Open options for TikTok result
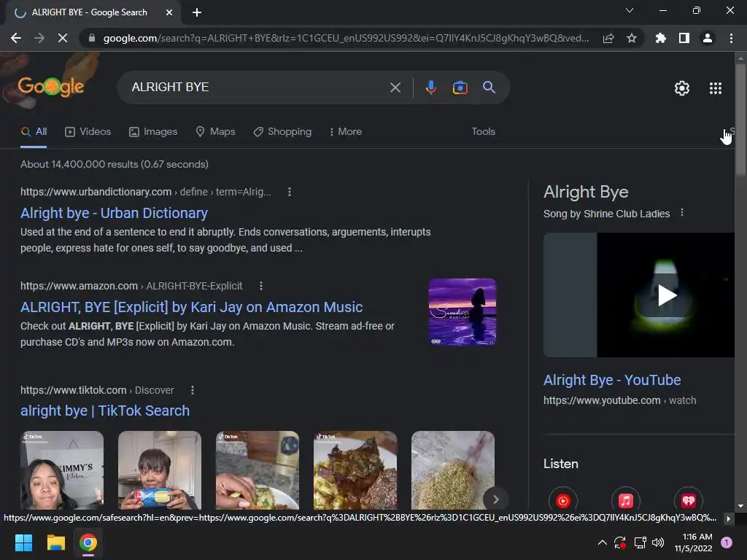Image resolution: width=747 pixels, height=560 pixels. click(193, 390)
